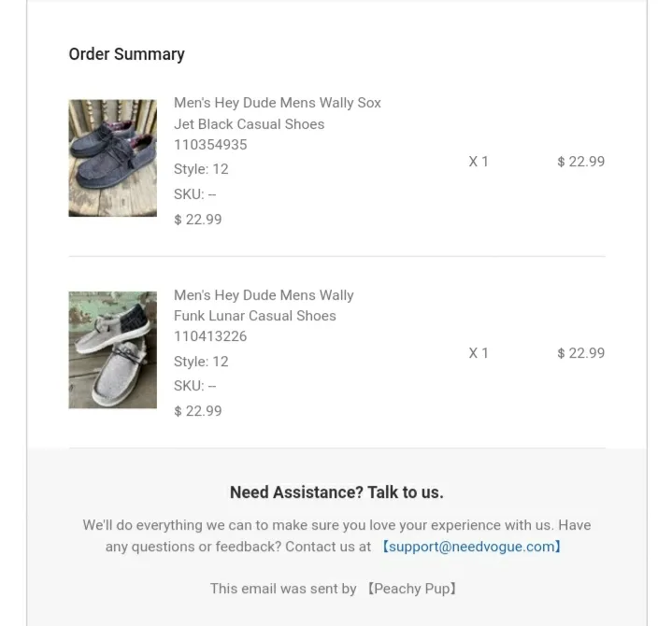Image resolution: width=672 pixels, height=626 pixels.
Task: Click the SKU line under Jet Black shoes
Action: pyautogui.click(x=195, y=194)
